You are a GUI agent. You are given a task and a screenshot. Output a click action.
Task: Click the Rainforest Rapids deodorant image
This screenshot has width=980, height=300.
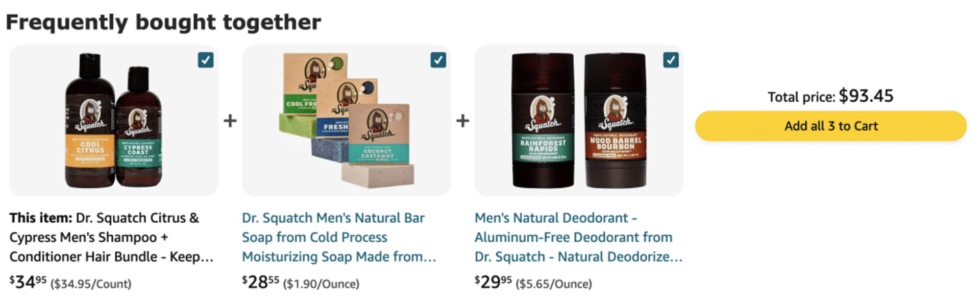tap(543, 121)
